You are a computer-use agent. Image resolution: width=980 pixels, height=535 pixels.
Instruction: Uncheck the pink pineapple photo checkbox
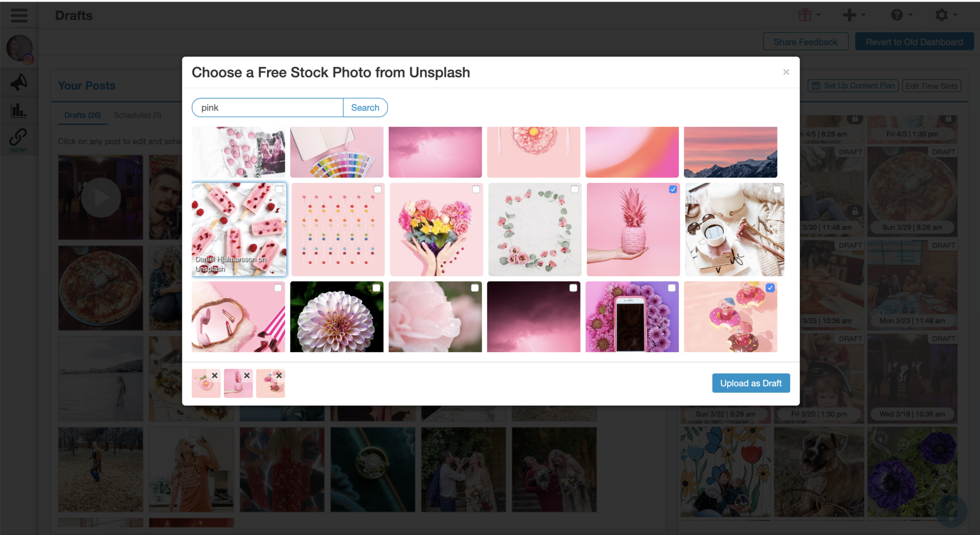(x=673, y=189)
